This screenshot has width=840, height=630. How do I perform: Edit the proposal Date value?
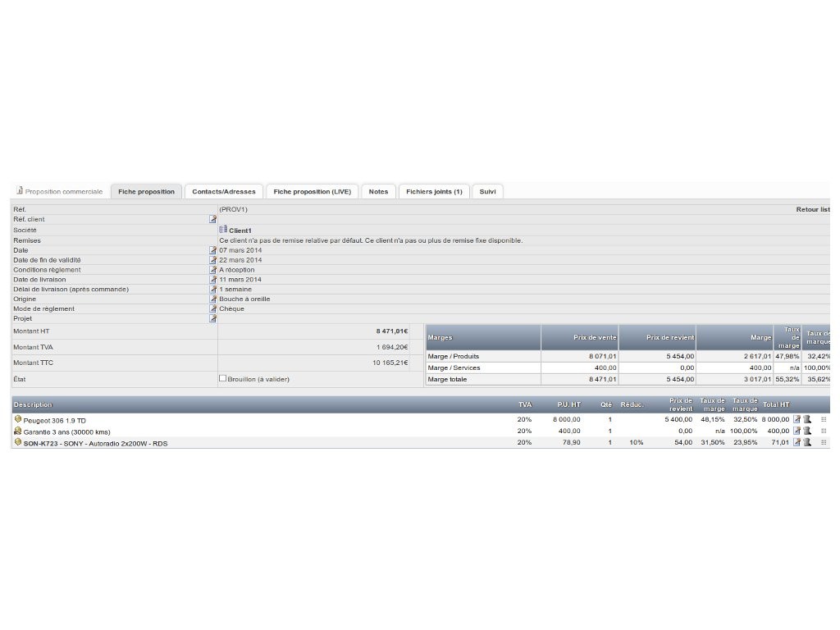tap(212, 250)
